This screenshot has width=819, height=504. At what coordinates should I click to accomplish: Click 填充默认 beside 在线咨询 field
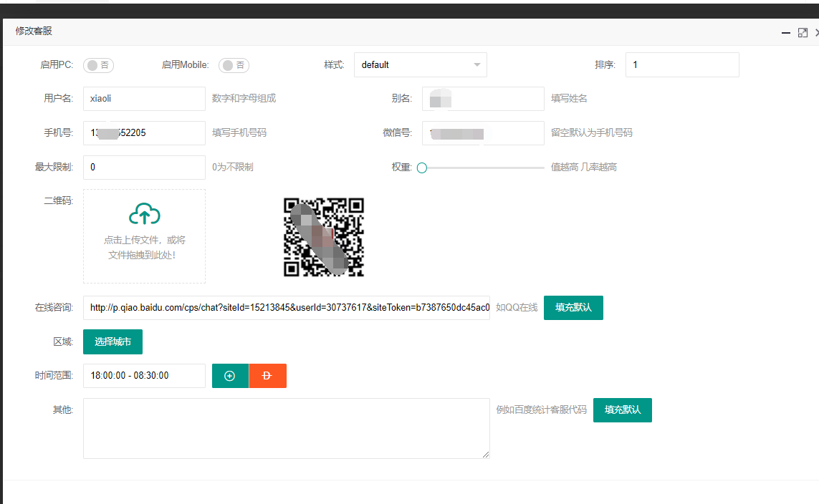pos(573,308)
